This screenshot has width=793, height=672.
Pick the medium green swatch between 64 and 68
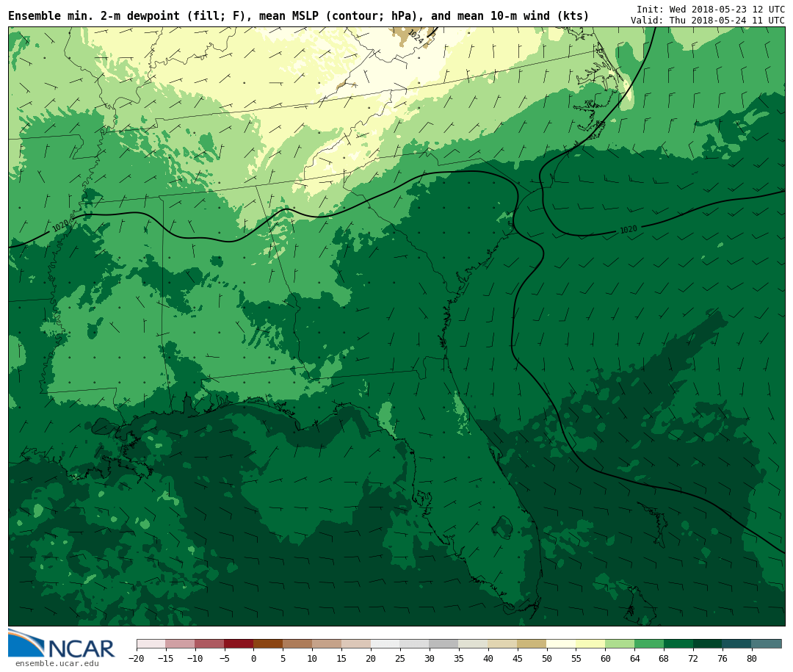[x=650, y=644]
